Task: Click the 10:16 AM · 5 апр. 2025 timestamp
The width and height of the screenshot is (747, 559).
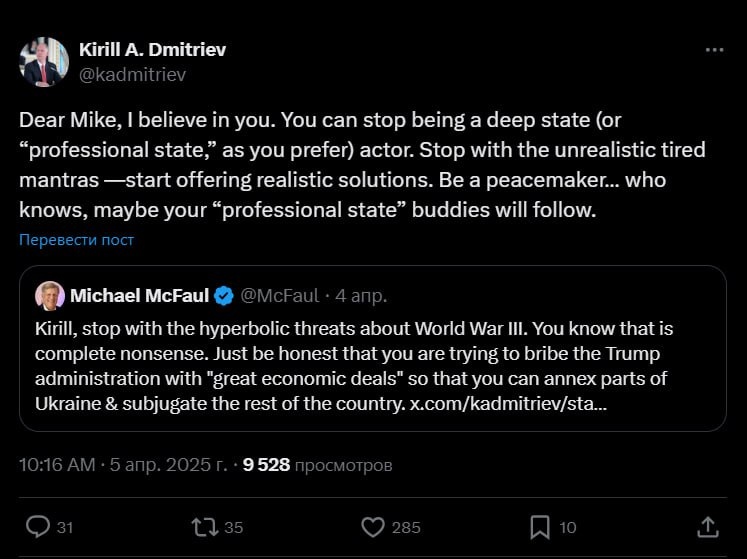Action: coord(122,465)
